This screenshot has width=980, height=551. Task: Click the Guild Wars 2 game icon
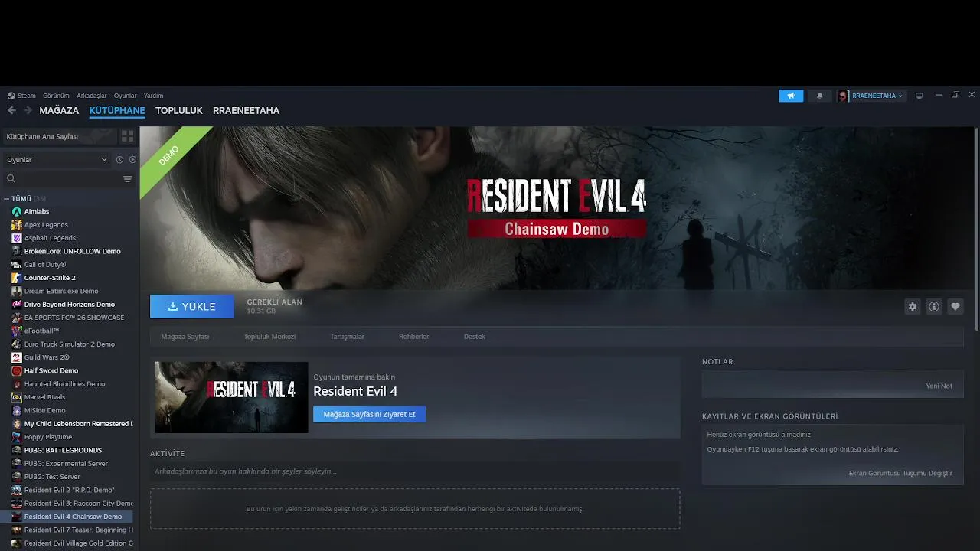[17, 357]
